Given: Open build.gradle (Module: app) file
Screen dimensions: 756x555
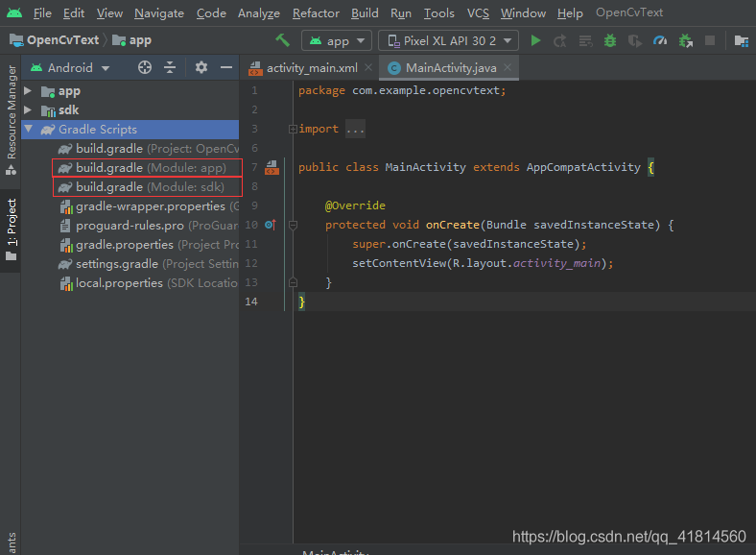Looking at the screenshot, I should click(x=151, y=168).
